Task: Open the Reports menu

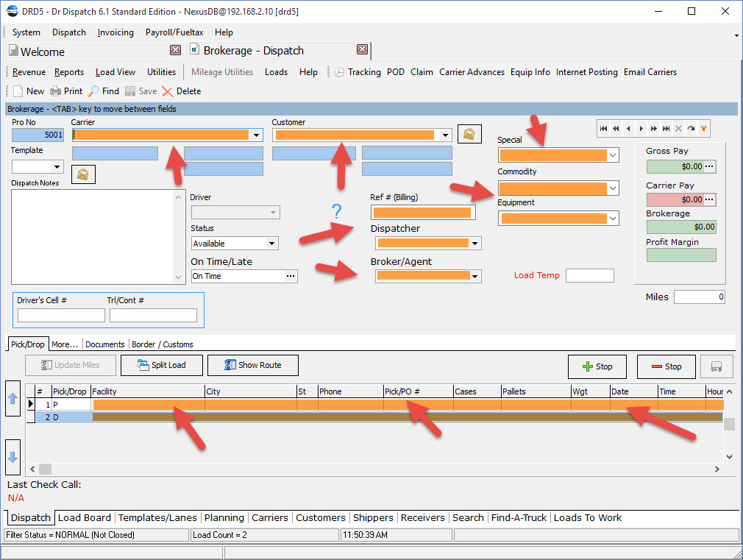Action: tap(68, 72)
